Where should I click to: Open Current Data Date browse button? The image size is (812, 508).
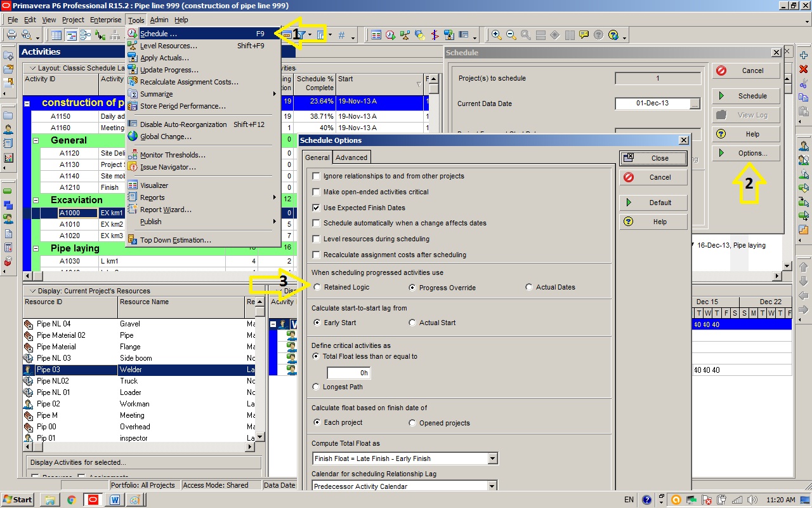tap(695, 104)
